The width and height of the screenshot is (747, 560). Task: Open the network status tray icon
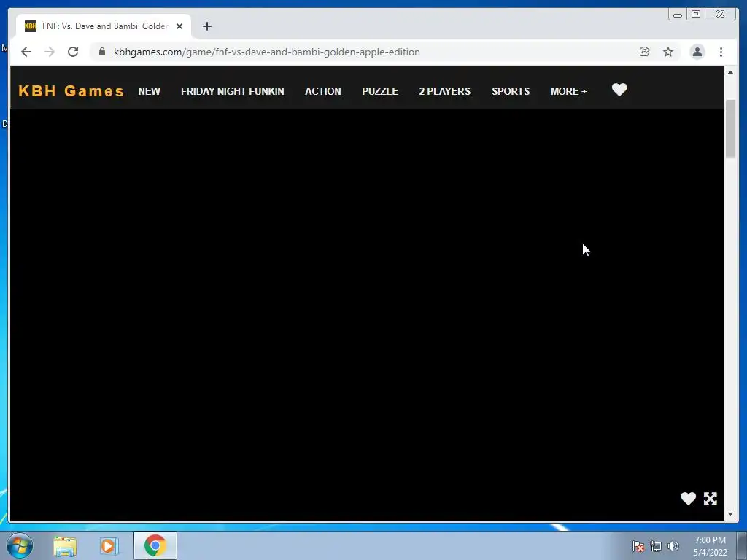point(656,546)
